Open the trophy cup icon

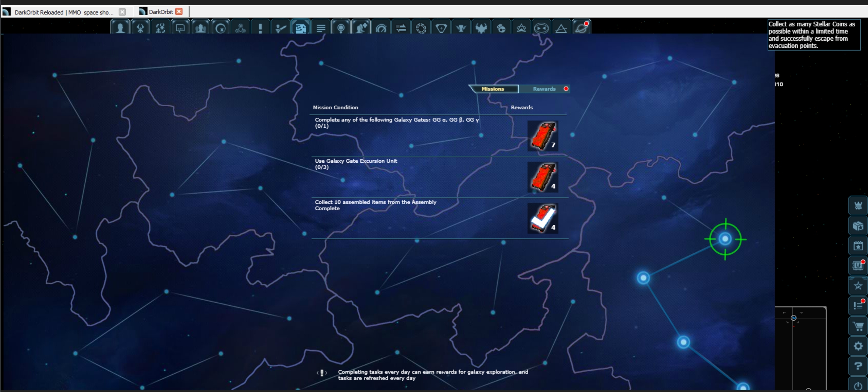461,27
